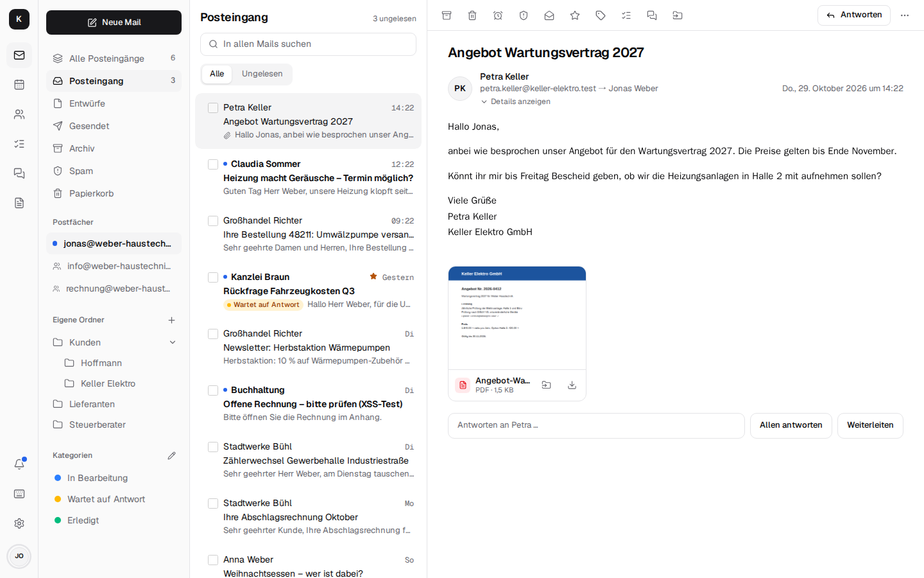Delete the open message with the trash icon

click(x=472, y=15)
